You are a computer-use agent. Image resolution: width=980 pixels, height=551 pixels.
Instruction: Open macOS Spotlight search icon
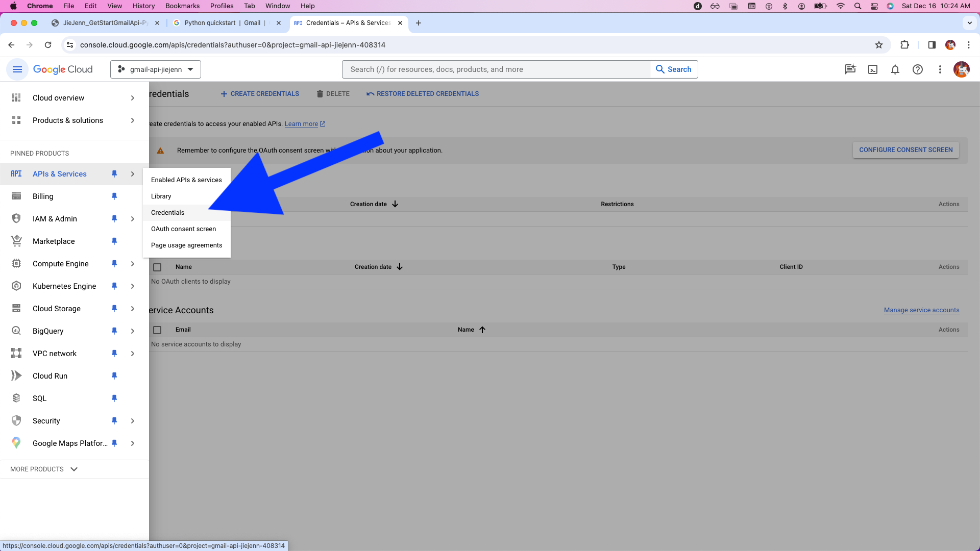(x=857, y=6)
